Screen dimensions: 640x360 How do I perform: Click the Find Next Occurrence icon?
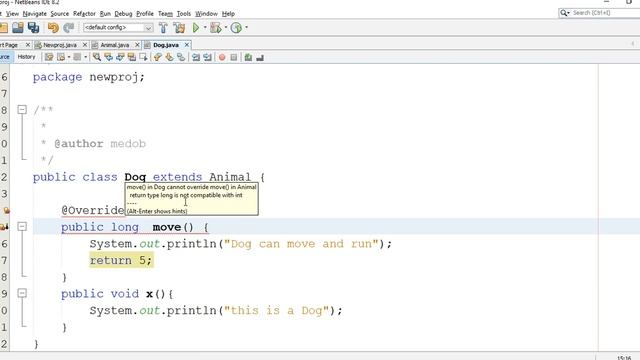(x=120, y=57)
